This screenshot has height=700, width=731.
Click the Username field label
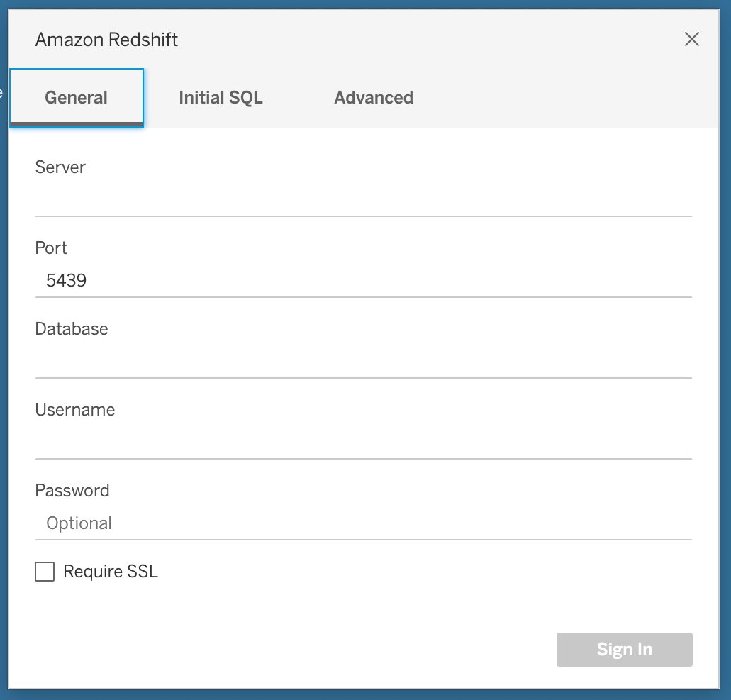(75, 409)
